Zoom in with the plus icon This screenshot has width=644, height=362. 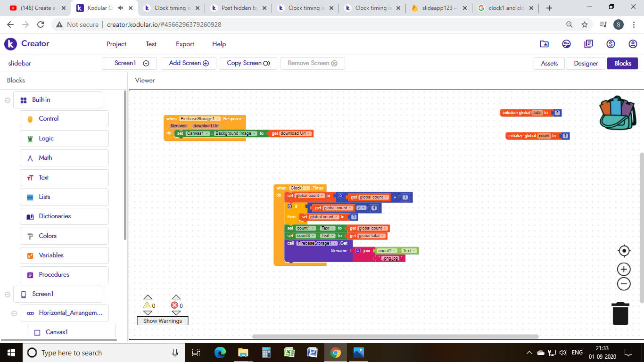pos(624,269)
